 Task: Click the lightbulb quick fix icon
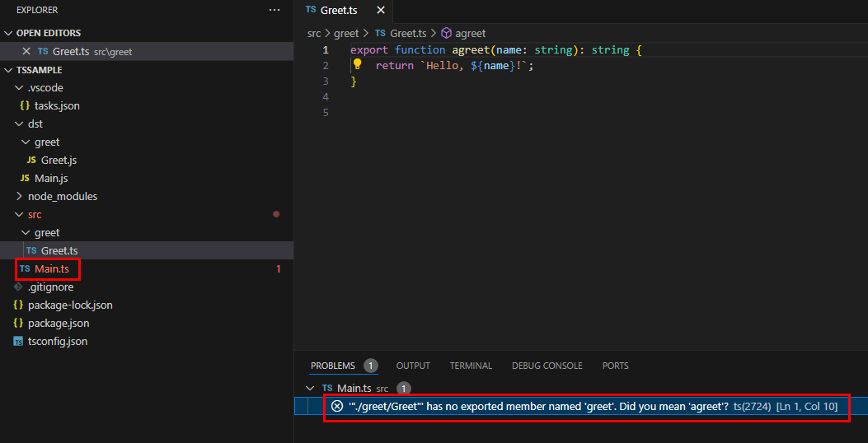(x=357, y=64)
